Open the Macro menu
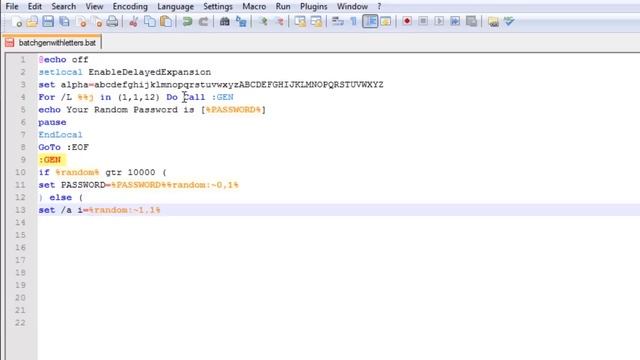This screenshot has height=360, width=640. click(x=254, y=7)
